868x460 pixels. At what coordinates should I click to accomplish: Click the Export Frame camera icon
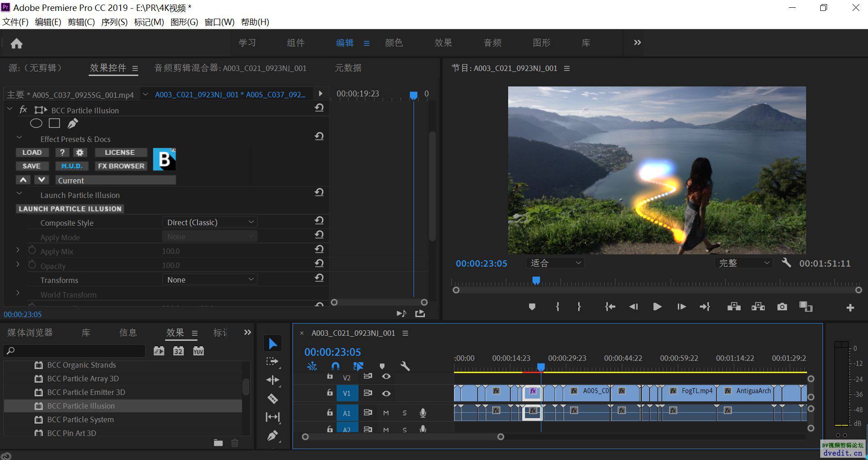click(x=782, y=307)
